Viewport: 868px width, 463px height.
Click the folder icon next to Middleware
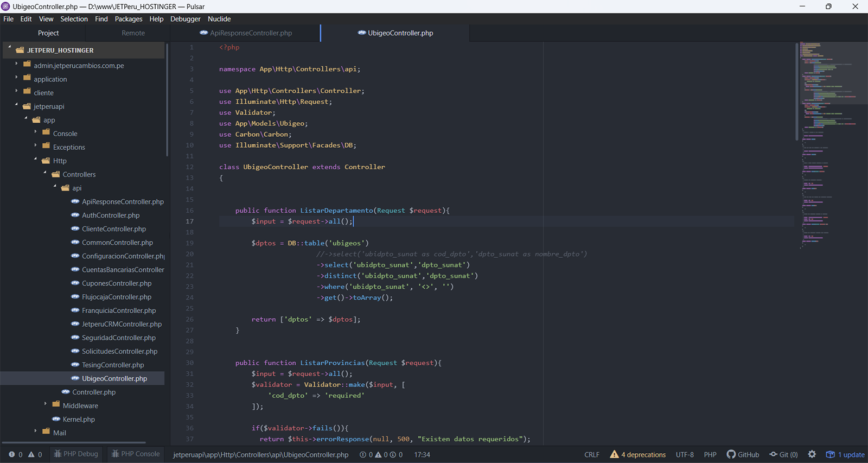tap(56, 405)
